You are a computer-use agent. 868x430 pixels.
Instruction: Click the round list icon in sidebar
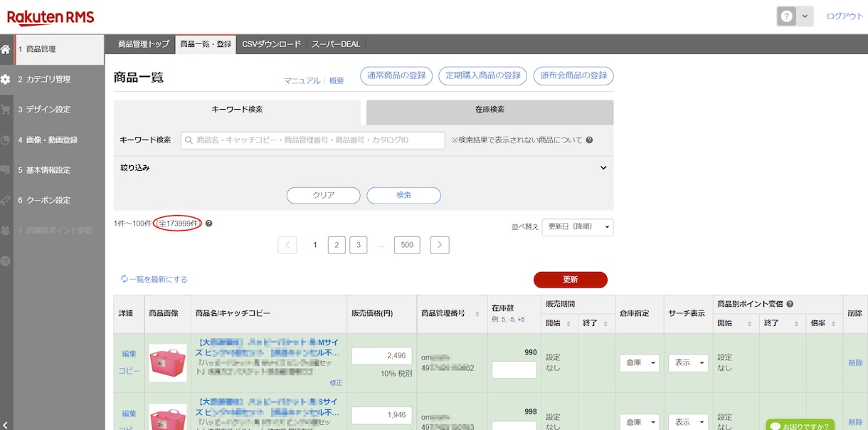pos(6,261)
